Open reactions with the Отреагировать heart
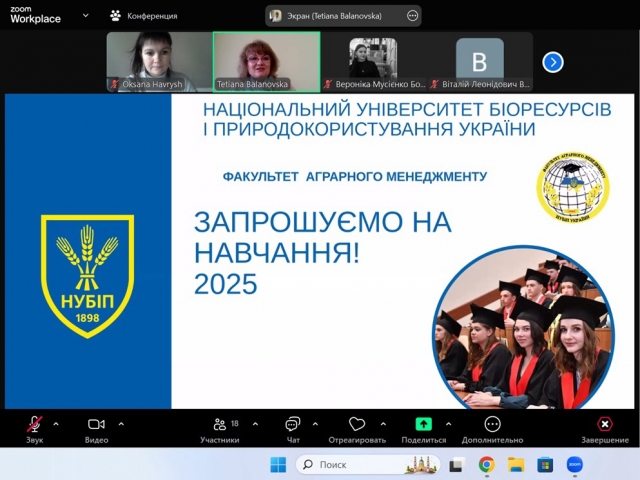The width and height of the screenshot is (640, 480). (357, 430)
